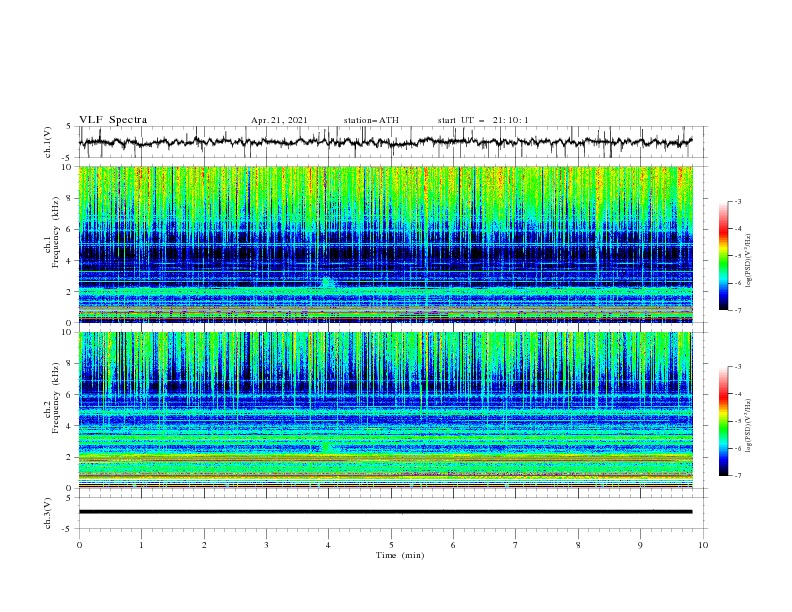
Task: Click the "6" kHz tick of ch.2 spectrogram
Action: (x=70, y=395)
